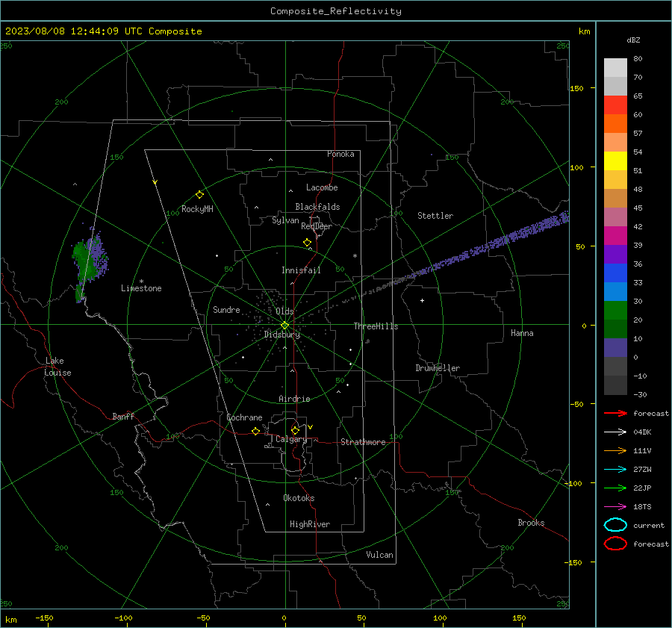Click the cyan 'current' ellipse legend icon
Viewport: 672px width, 628px height.
pyautogui.click(x=615, y=525)
